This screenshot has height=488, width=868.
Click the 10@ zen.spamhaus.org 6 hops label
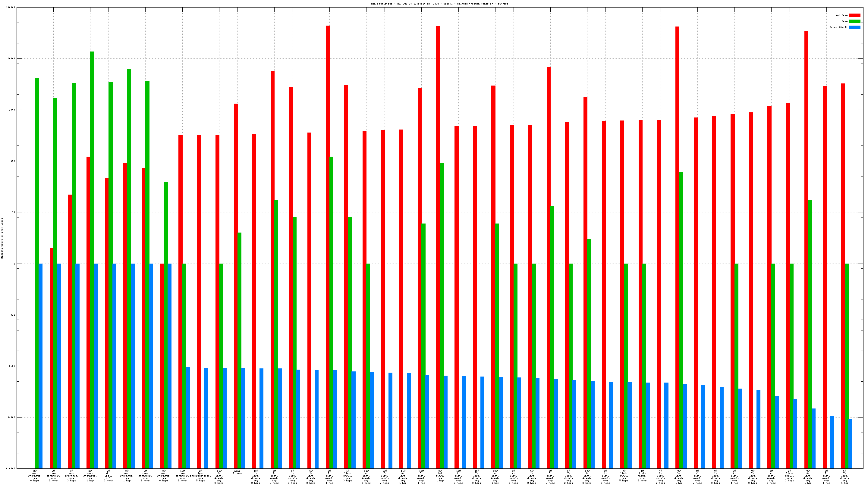click(182, 476)
